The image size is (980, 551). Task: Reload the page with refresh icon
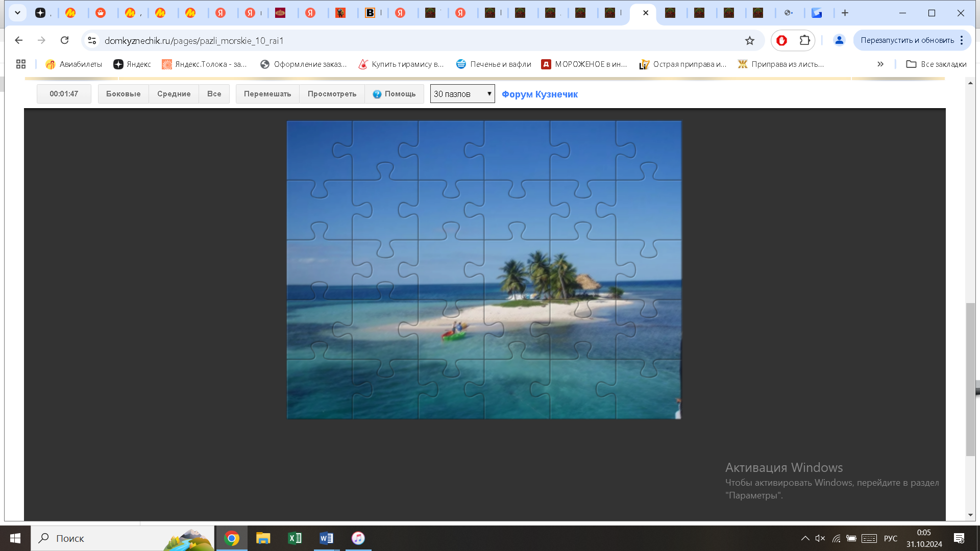click(x=64, y=40)
